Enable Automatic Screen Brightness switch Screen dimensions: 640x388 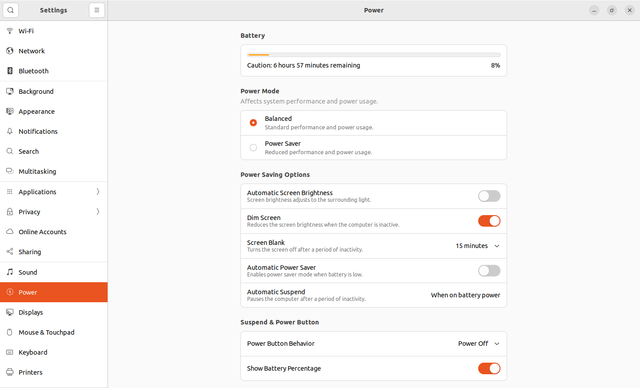tap(489, 196)
